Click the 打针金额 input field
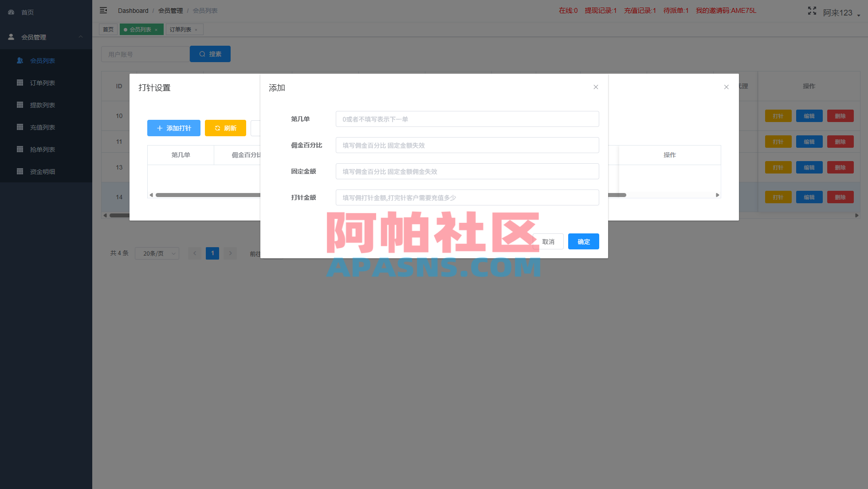Screen dimensions: 868x489 [x=467, y=197]
